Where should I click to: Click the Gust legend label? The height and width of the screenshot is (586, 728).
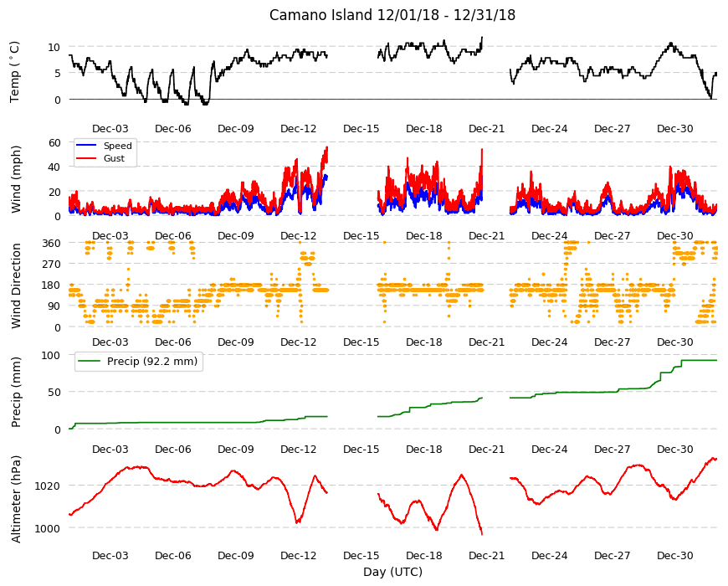point(114,158)
